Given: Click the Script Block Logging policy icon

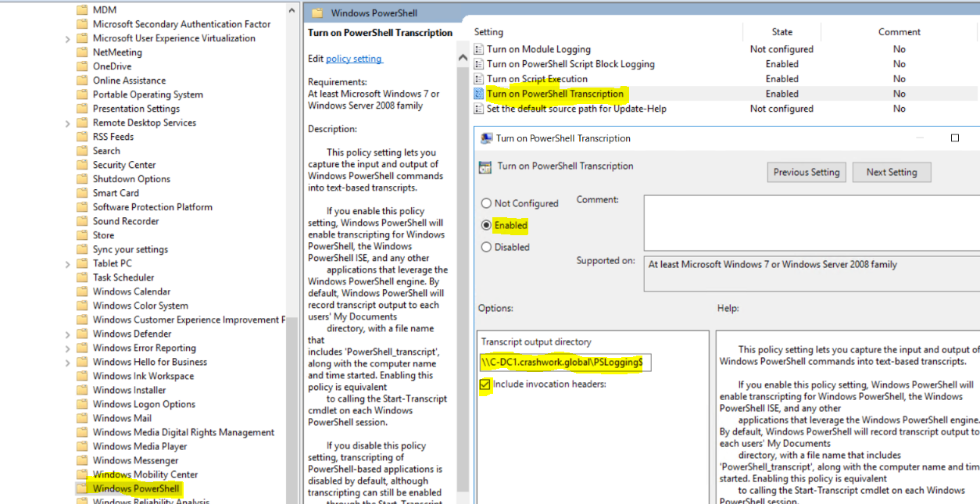Looking at the screenshot, I should point(479,64).
